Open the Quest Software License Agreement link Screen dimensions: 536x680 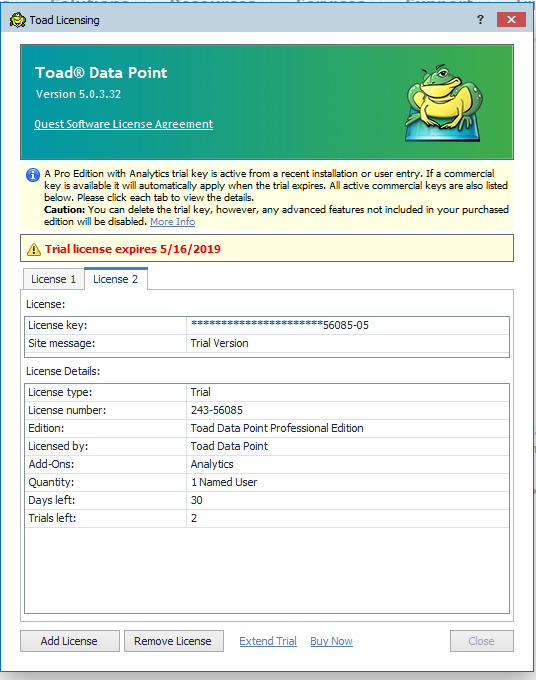[124, 124]
